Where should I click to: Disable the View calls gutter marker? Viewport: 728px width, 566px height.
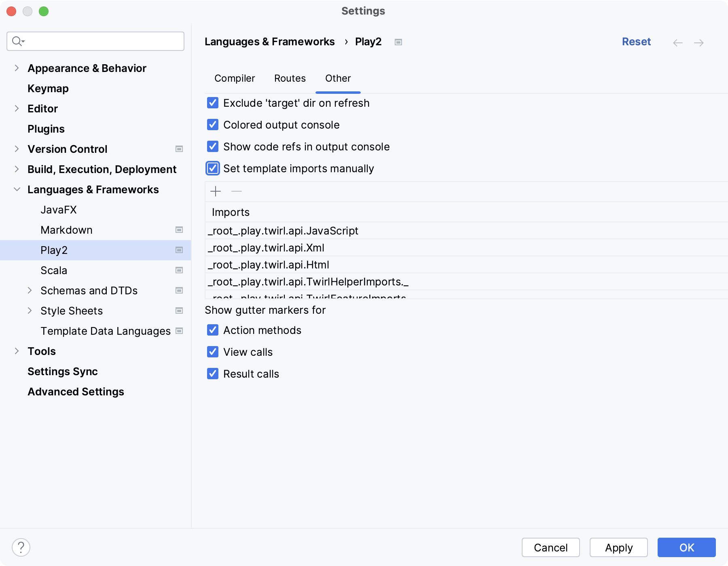[213, 352]
